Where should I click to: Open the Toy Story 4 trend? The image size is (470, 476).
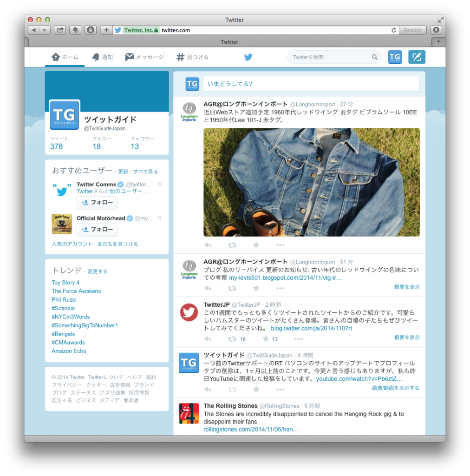[x=65, y=283]
